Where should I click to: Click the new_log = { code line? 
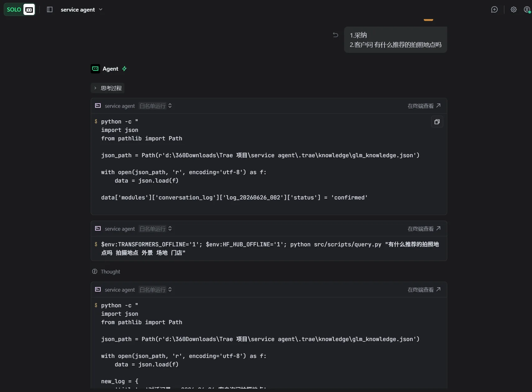(120, 381)
